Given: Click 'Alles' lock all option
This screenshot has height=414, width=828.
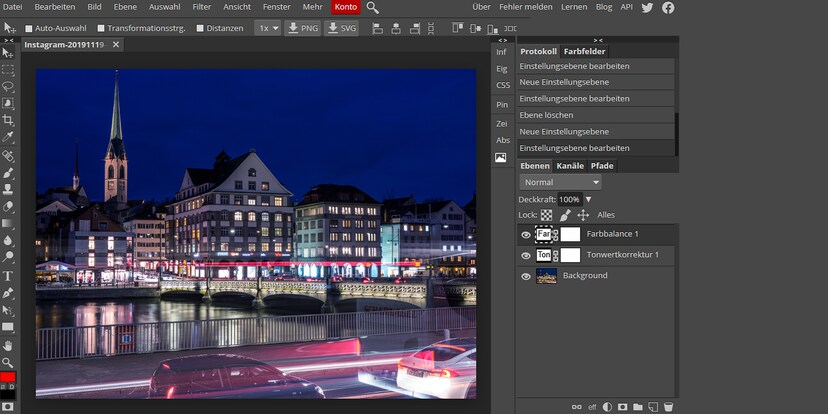Looking at the screenshot, I should click(x=606, y=215).
